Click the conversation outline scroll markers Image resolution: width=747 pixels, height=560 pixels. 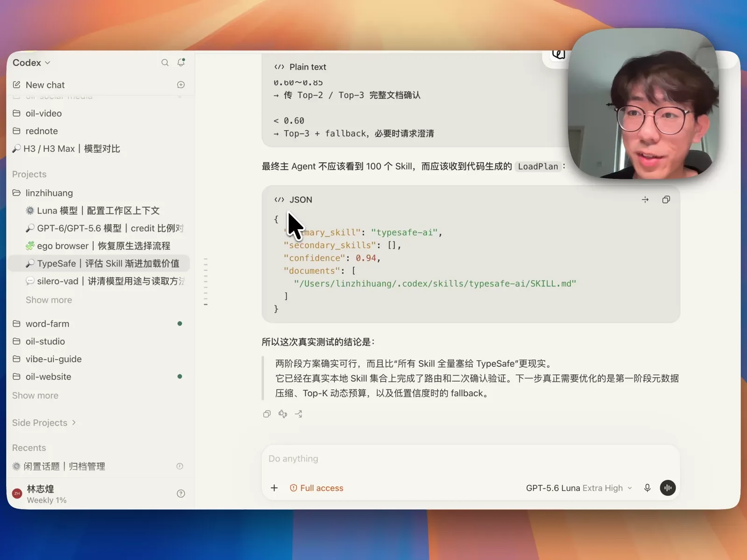(205, 282)
